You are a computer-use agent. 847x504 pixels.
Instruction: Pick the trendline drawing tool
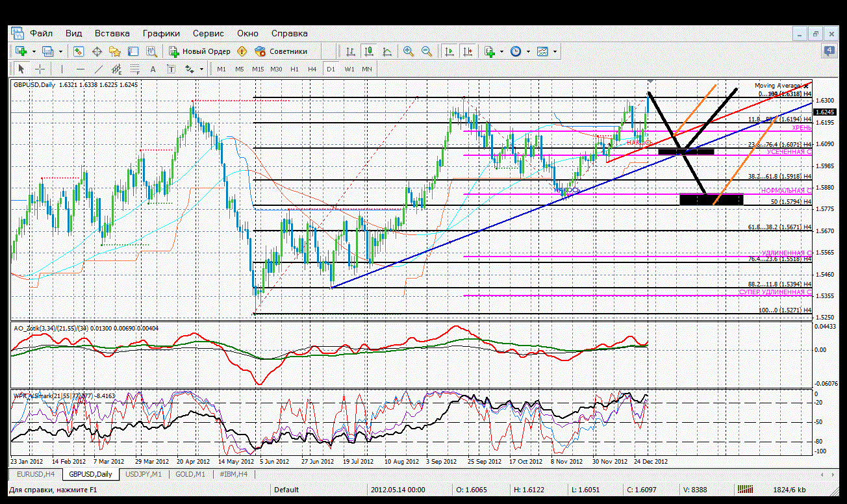(99, 69)
